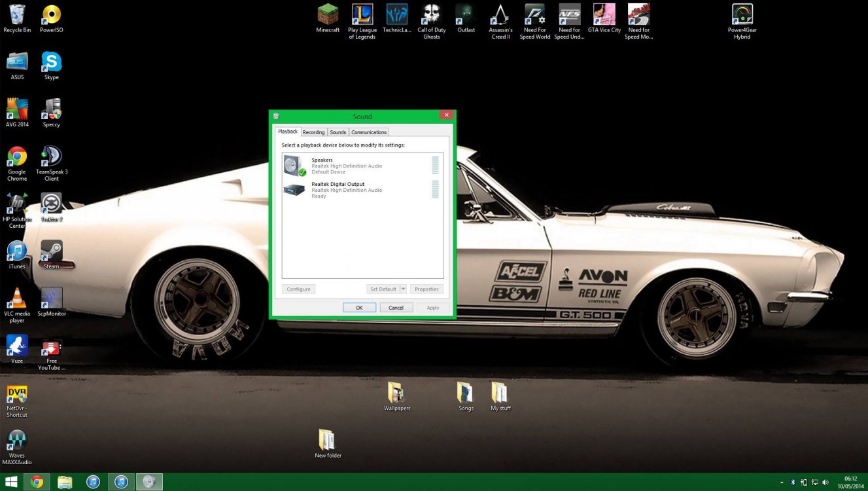Select Waves MAXXAudio desktop icon
This screenshot has height=491, width=868.
(x=17, y=448)
